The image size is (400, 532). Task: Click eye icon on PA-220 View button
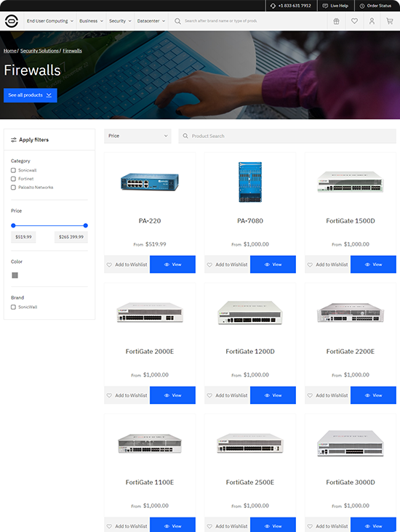[x=167, y=265]
